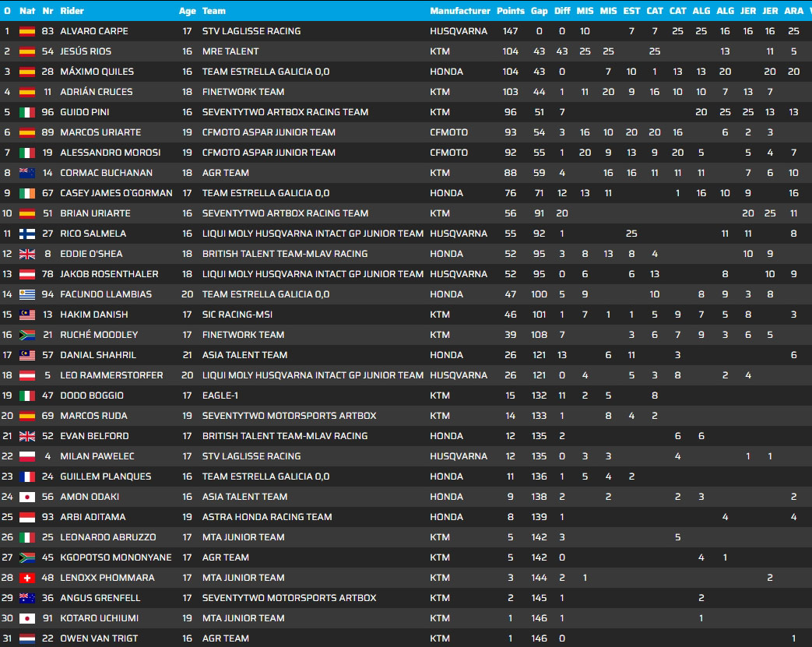Sort the table by the Points column header
Viewport: 812px width, 647px height.
510,11
